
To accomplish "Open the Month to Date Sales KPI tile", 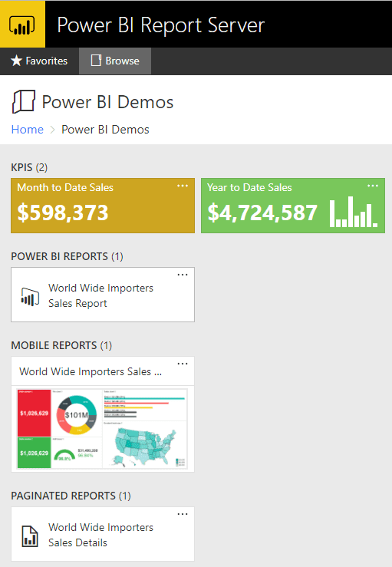I will (103, 206).
